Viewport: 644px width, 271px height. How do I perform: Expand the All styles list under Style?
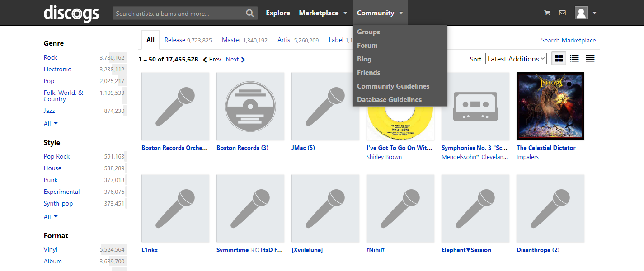51,217
